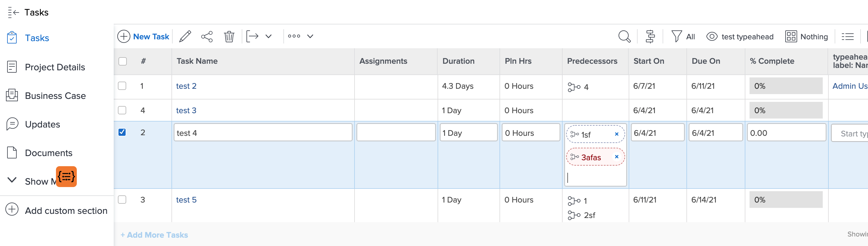Click the Gantt chart alignment icon

[650, 36]
